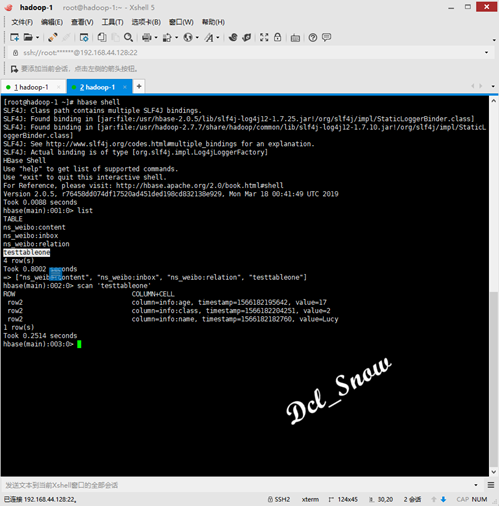
Task: Open the 查看(V) menu
Action: [82, 22]
